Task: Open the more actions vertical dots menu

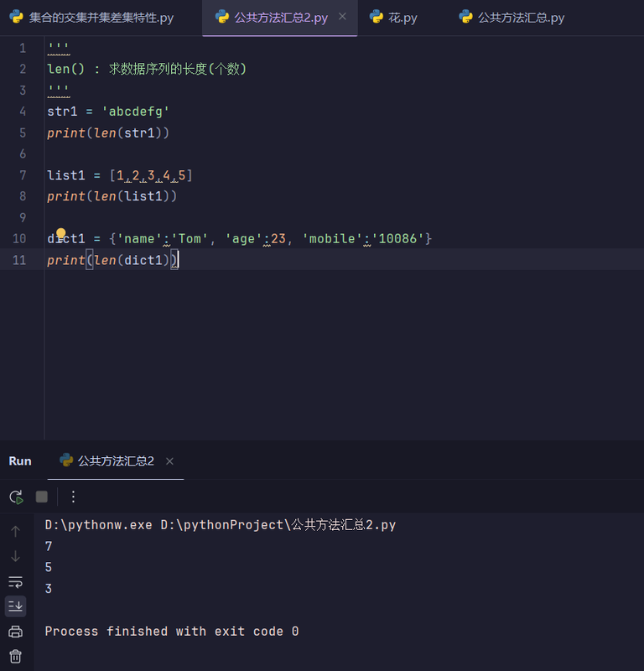Action: tap(73, 497)
